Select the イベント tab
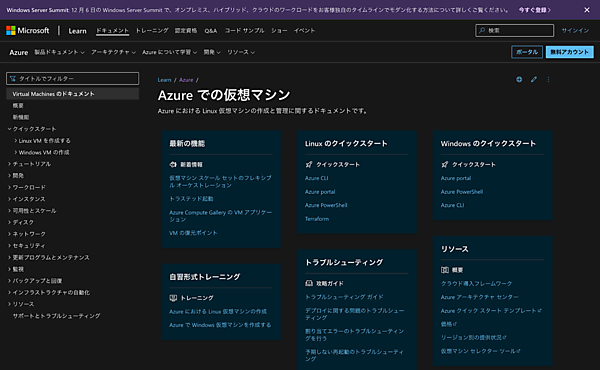 pyautogui.click(x=304, y=30)
